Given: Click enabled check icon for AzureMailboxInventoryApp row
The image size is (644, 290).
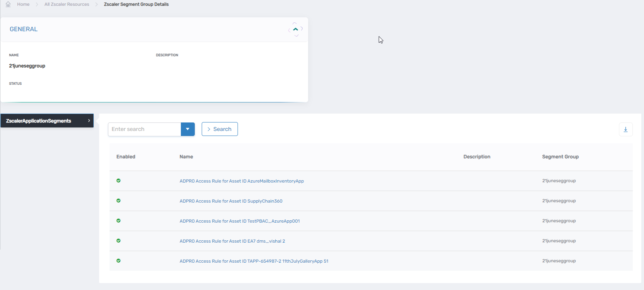Looking at the screenshot, I should click(x=118, y=181).
